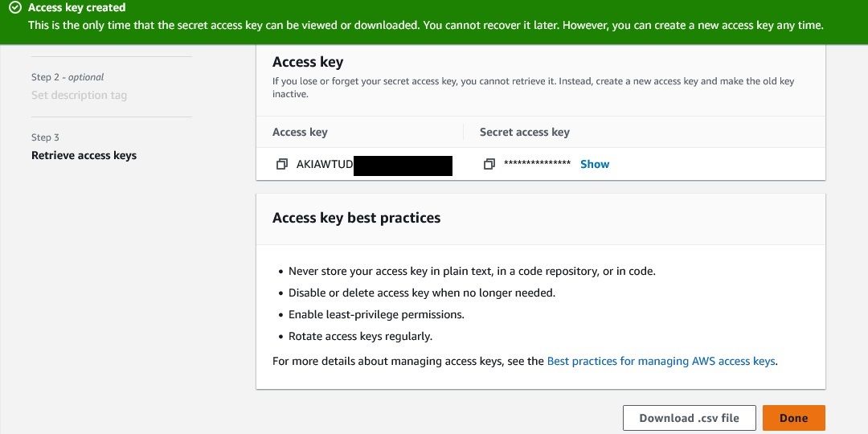Click the Secret access key column header
The image size is (868, 434).
(524, 132)
